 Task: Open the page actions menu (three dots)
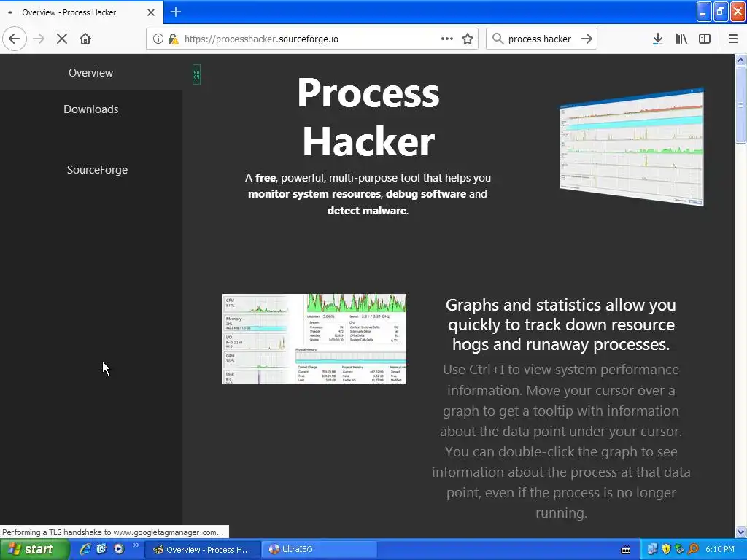tap(447, 39)
